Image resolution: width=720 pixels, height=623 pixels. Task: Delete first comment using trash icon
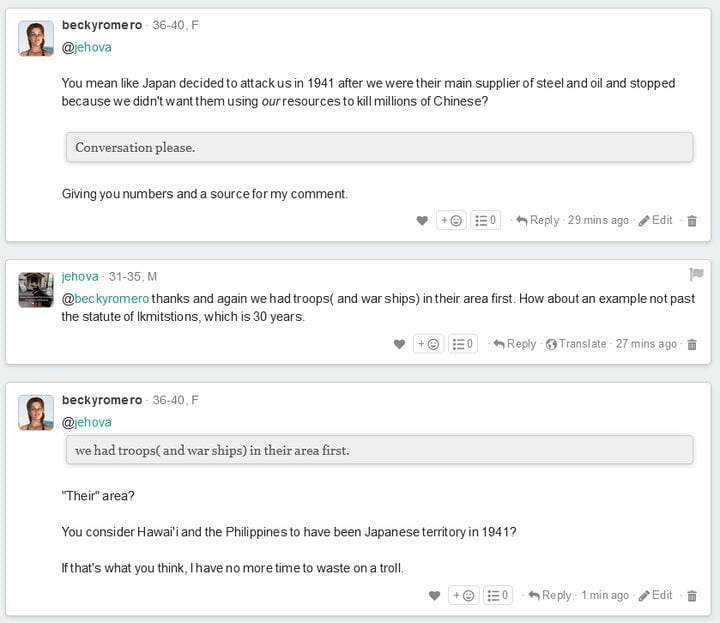(x=692, y=221)
